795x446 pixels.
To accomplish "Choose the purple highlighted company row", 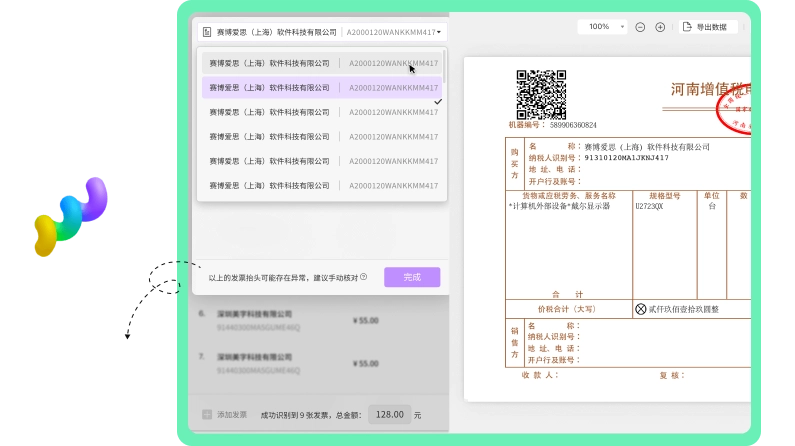I will click(322, 88).
